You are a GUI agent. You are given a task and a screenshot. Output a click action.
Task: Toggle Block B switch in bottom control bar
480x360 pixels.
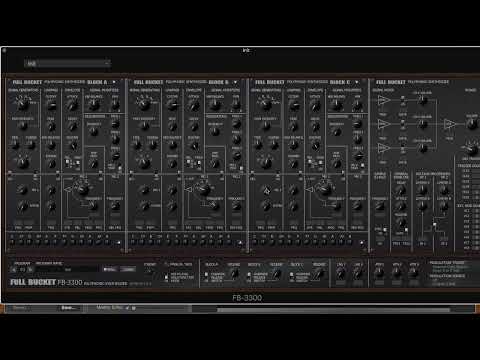point(249,276)
